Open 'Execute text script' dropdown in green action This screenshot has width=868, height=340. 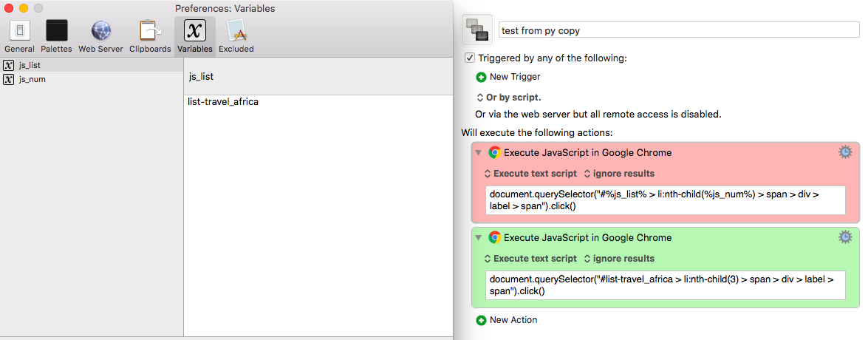(530, 258)
